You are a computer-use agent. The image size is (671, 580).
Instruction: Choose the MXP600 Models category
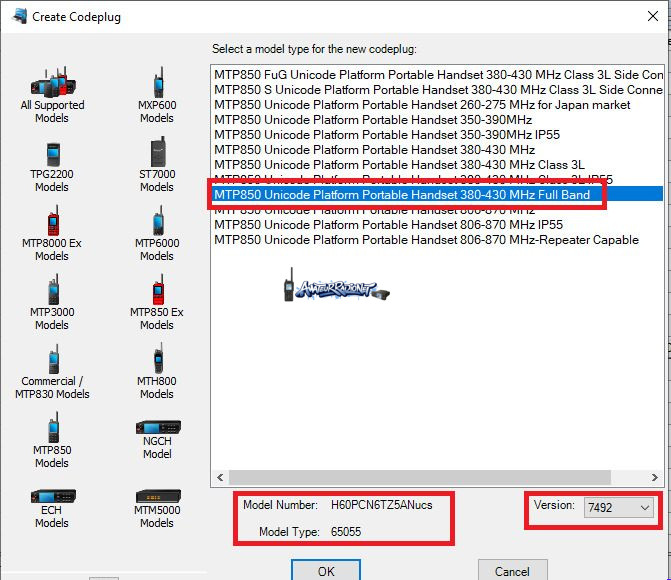157,95
